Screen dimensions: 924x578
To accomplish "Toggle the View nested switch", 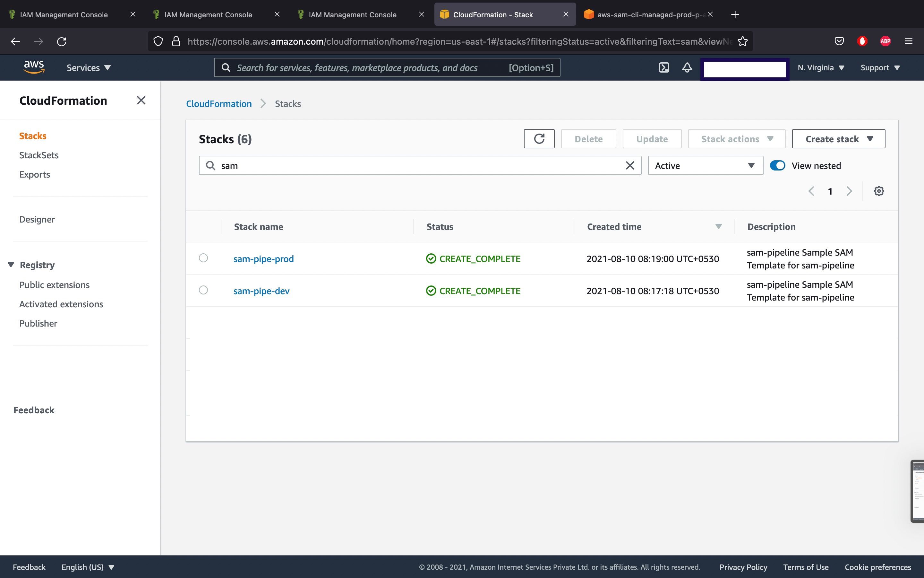I will coord(777,165).
